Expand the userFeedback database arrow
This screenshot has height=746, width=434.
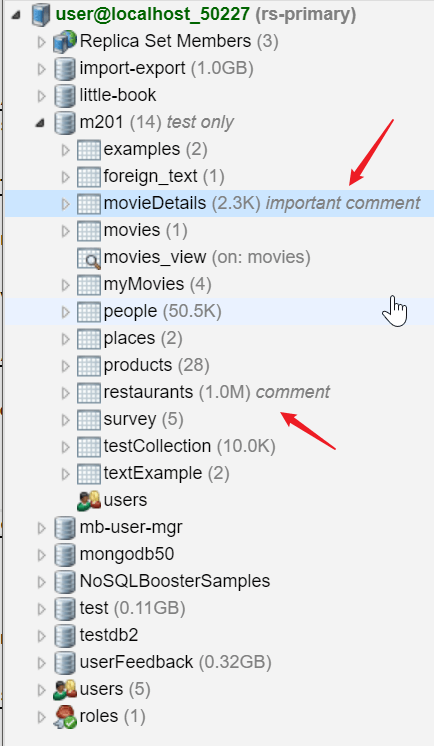click(x=41, y=663)
